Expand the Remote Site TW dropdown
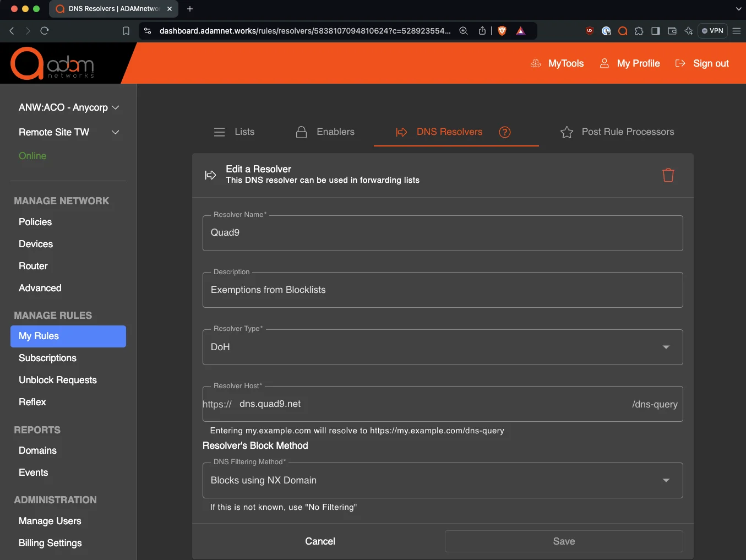 click(x=69, y=132)
